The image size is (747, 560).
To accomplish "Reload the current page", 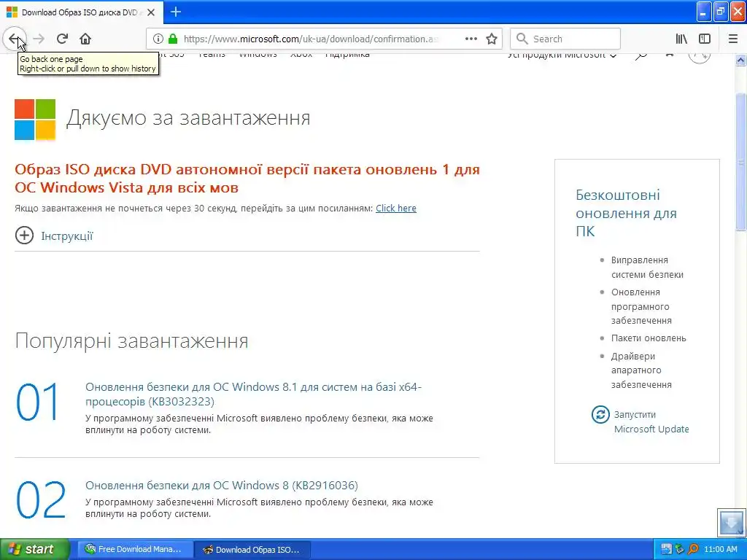I will point(63,39).
